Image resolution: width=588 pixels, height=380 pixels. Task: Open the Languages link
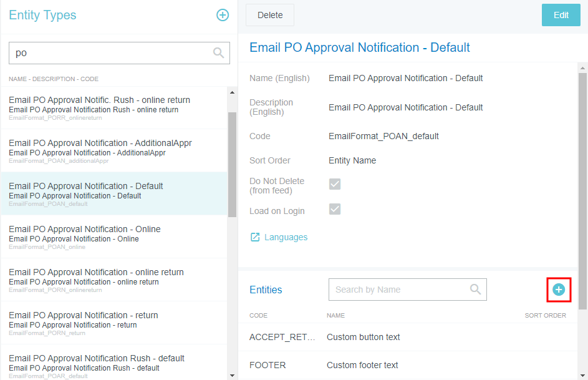[x=286, y=237]
